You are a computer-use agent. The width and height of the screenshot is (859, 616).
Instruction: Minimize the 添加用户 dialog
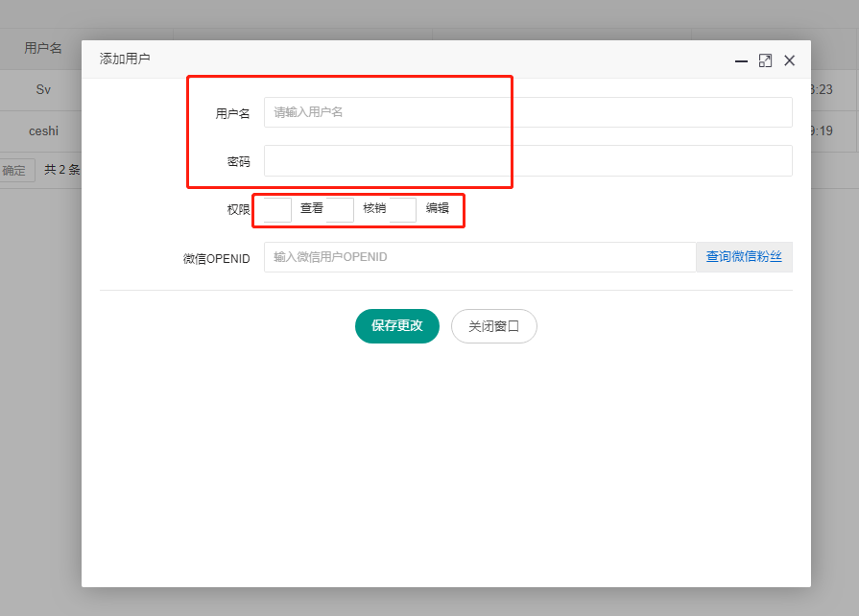[x=741, y=61]
